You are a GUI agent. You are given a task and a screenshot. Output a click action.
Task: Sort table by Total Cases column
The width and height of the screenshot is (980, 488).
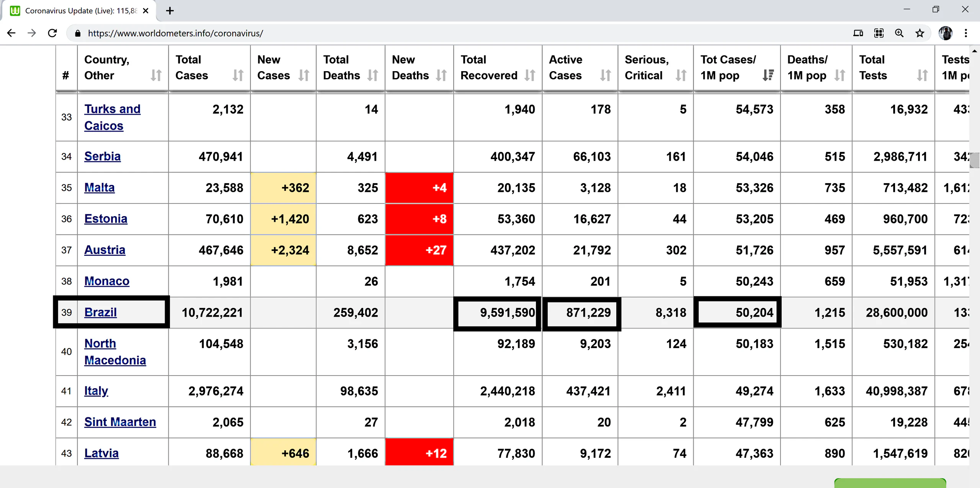click(238, 75)
